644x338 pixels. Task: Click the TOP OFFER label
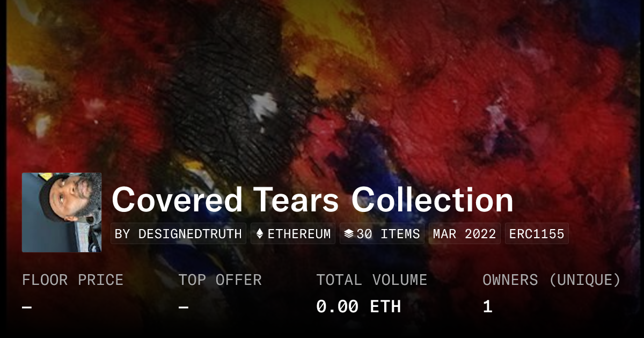pos(220,280)
